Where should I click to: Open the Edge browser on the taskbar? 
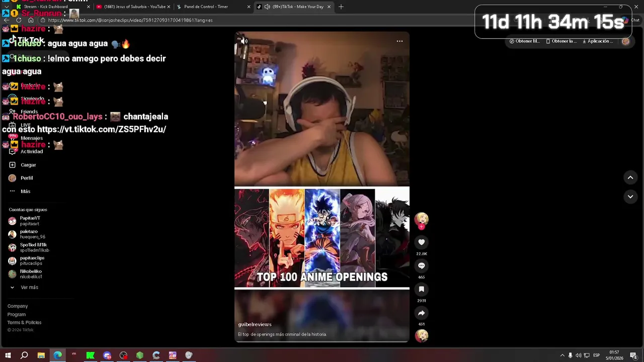[57, 355]
